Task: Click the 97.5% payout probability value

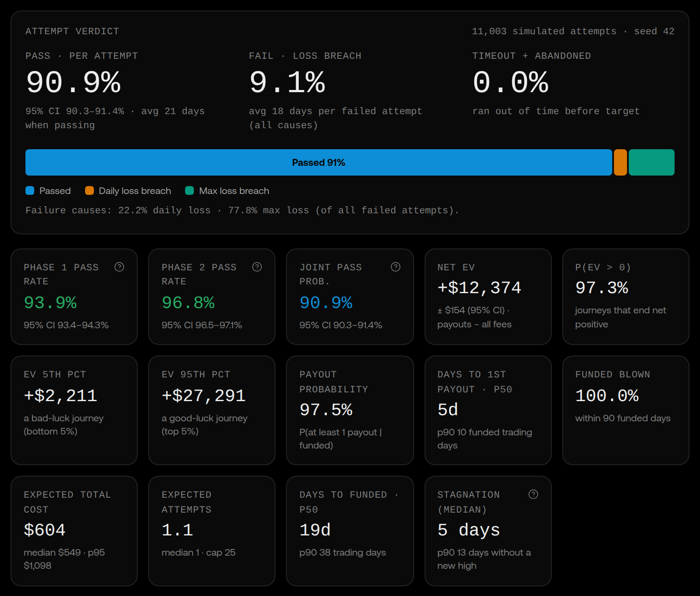Action: click(326, 409)
